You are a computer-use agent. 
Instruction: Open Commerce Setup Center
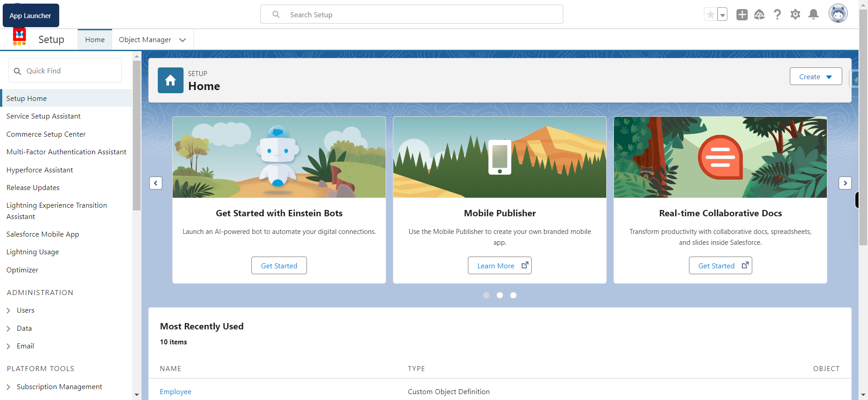coord(46,134)
